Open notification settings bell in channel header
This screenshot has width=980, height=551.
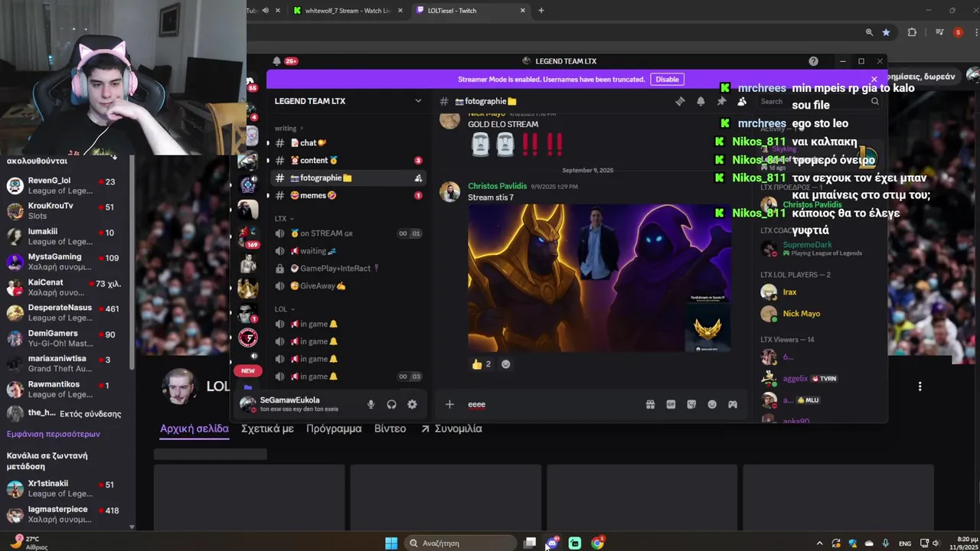tap(701, 101)
